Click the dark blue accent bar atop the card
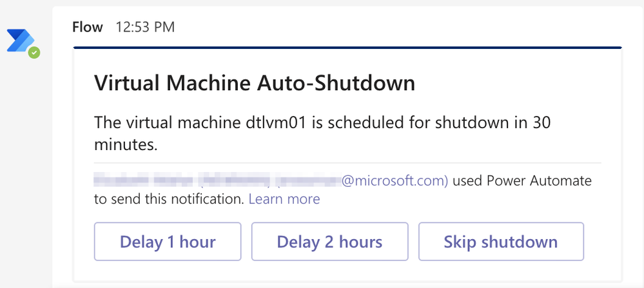 coord(347,48)
